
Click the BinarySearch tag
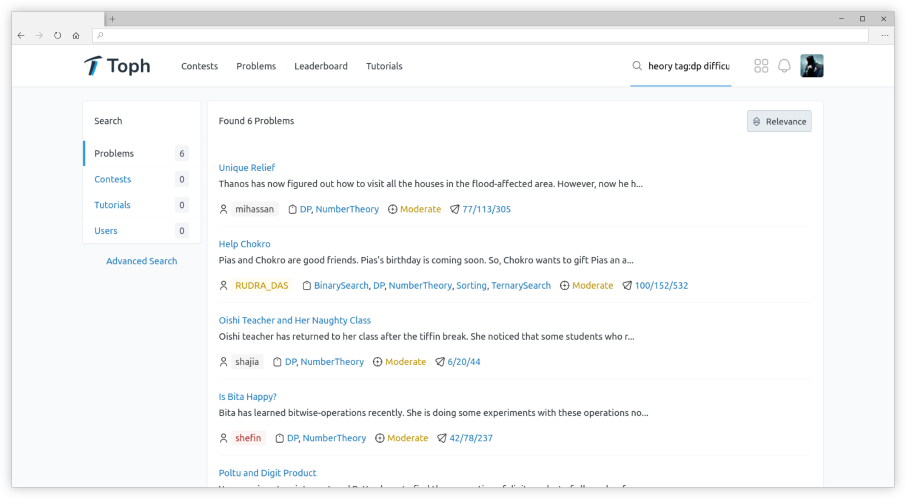(x=341, y=285)
